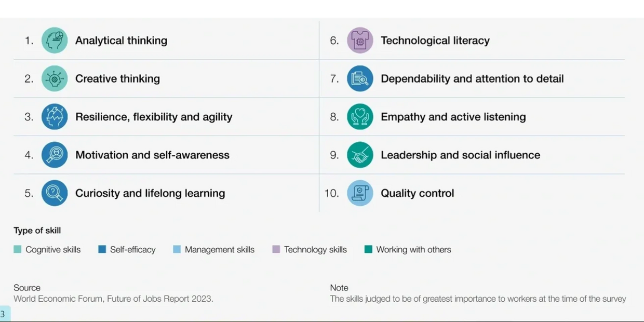Click the Analytical thinking head icon
This screenshot has height=322, width=644.
pyautogui.click(x=55, y=41)
